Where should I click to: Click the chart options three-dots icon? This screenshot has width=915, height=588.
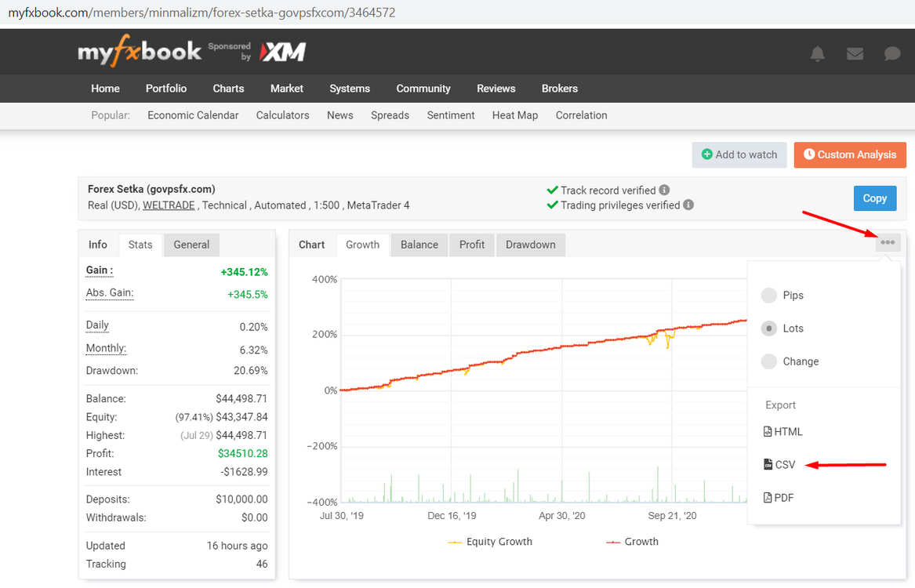click(x=888, y=242)
